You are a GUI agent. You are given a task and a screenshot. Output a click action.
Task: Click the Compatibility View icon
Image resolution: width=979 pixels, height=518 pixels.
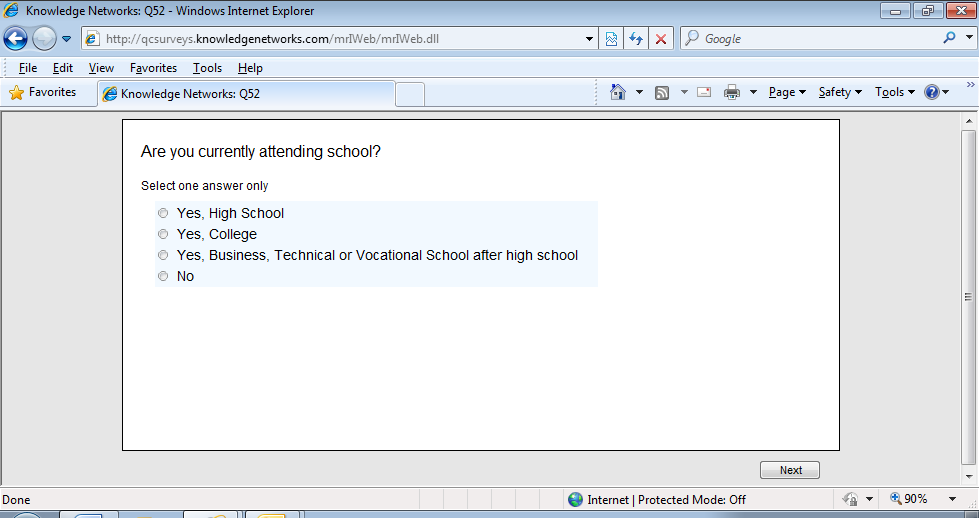[611, 39]
